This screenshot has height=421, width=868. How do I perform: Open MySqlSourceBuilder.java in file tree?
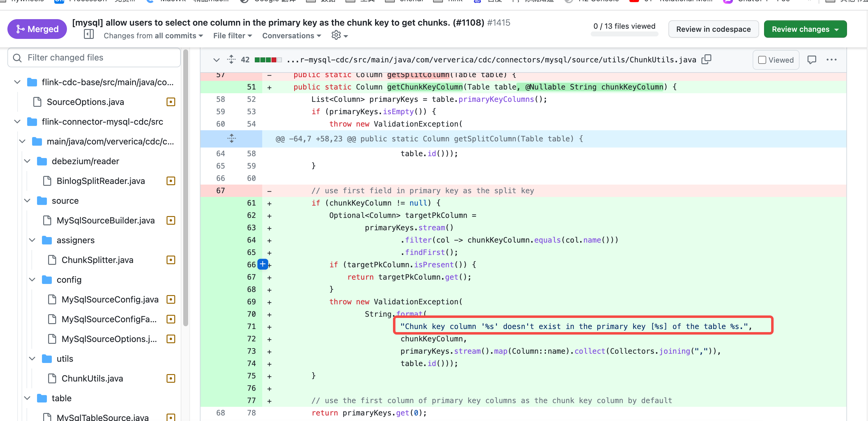(105, 220)
